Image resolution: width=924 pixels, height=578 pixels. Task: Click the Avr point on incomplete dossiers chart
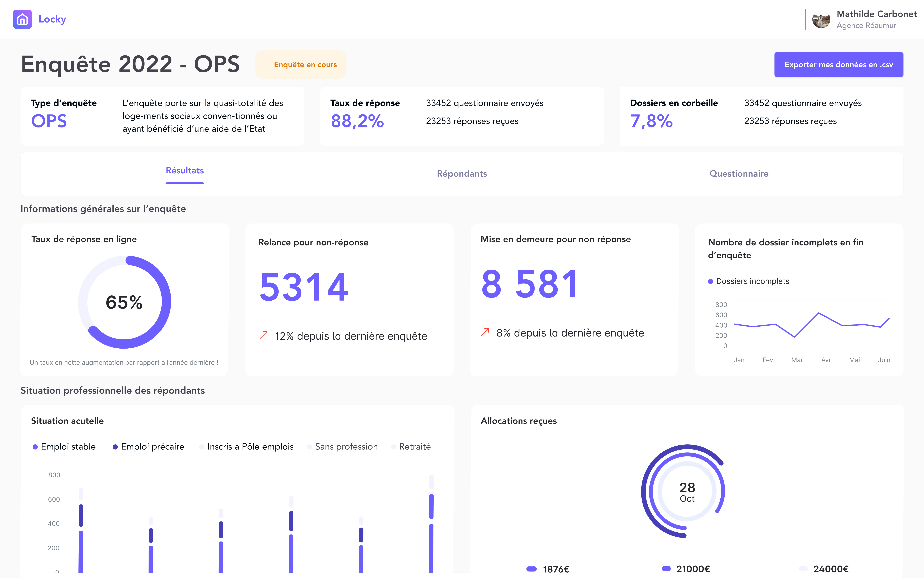pos(819,313)
